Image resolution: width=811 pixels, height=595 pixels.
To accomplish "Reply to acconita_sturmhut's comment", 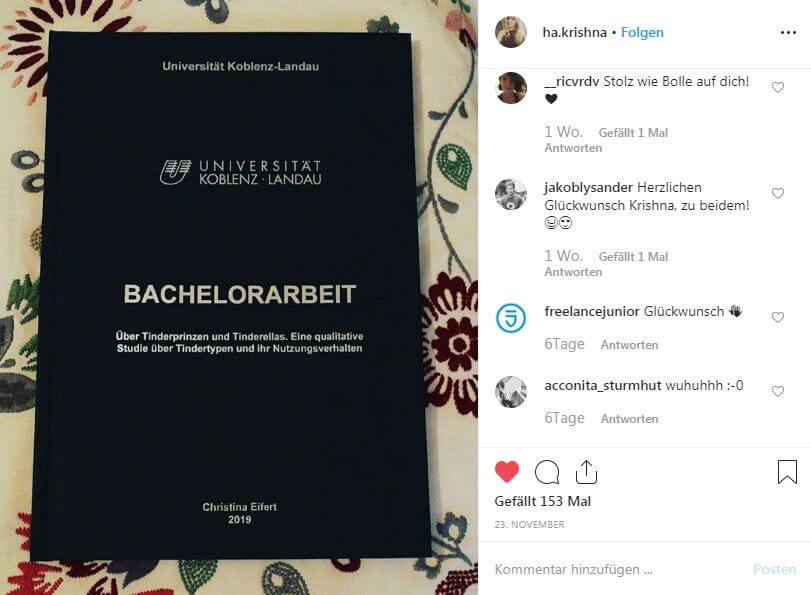I will 629,419.
